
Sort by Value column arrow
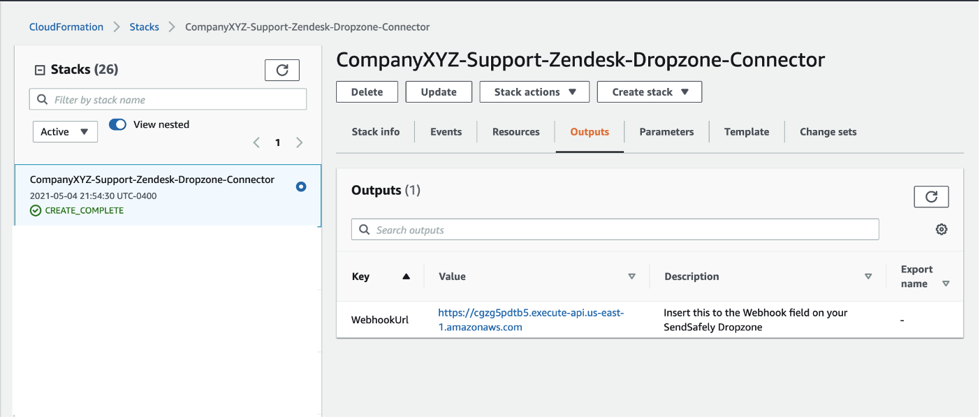(631, 277)
